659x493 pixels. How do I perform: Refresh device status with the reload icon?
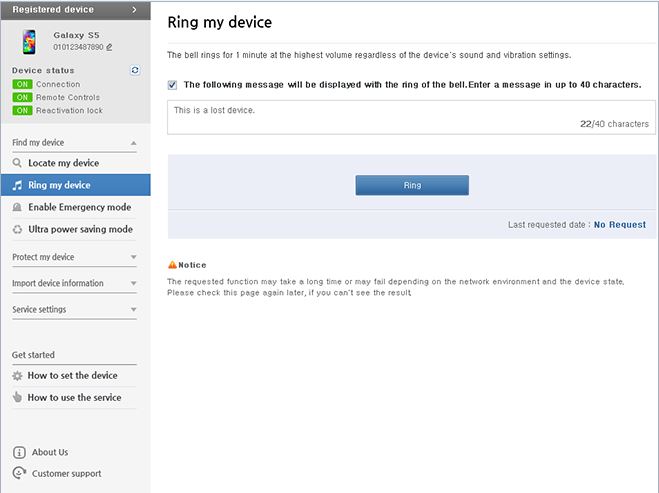135,70
